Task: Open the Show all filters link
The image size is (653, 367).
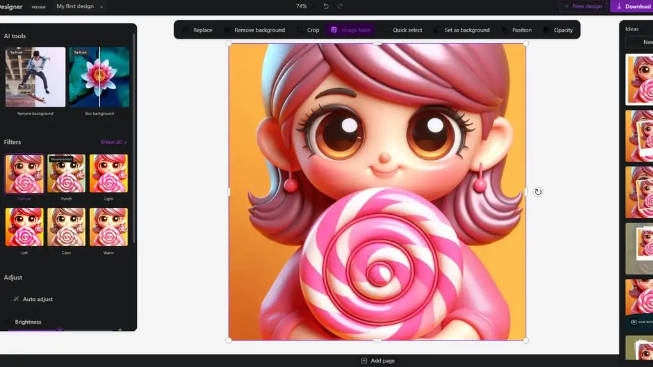Action: point(113,142)
